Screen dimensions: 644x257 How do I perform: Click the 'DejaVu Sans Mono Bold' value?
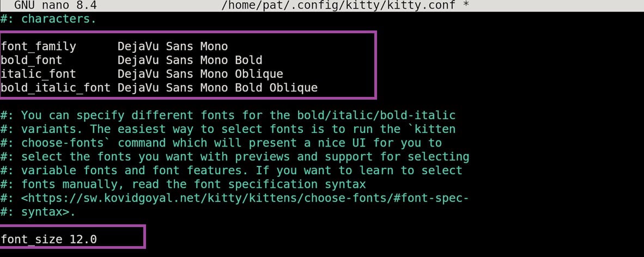tap(190, 60)
